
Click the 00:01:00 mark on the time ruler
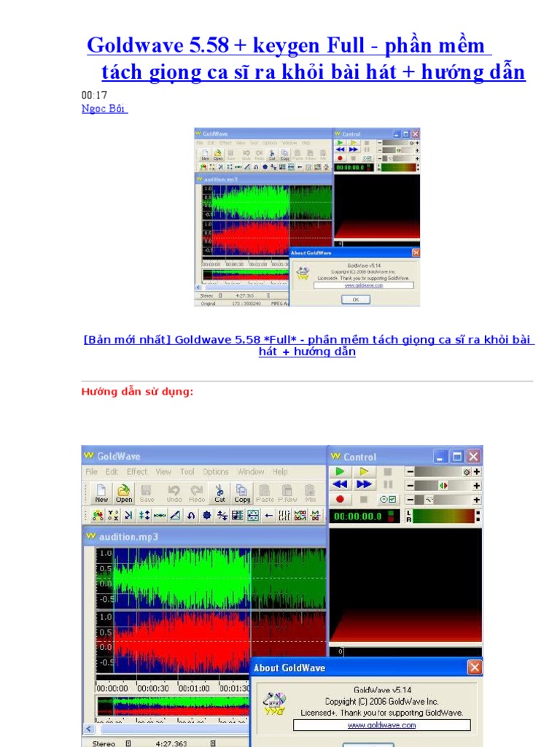194,688
